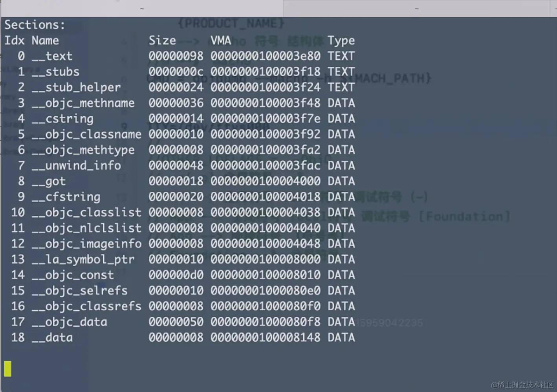
Task: Click the __objc_const size value 000000d0
Action: pyautogui.click(x=176, y=275)
